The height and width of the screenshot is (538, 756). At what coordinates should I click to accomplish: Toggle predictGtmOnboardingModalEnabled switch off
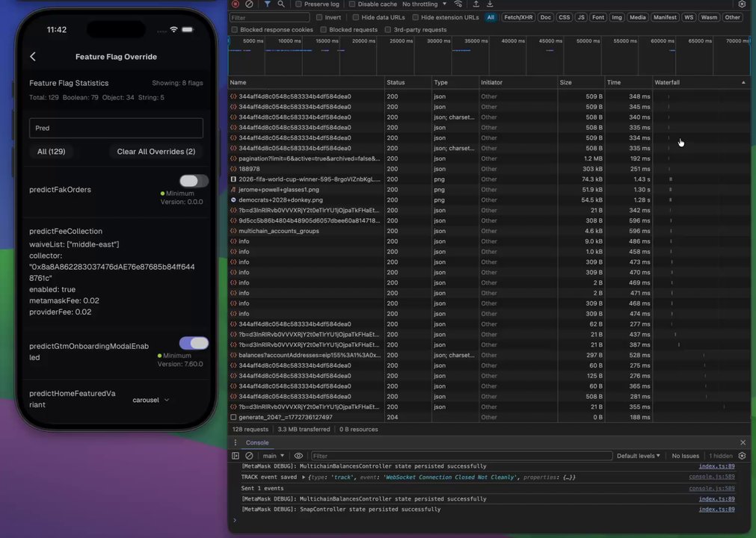tap(194, 343)
